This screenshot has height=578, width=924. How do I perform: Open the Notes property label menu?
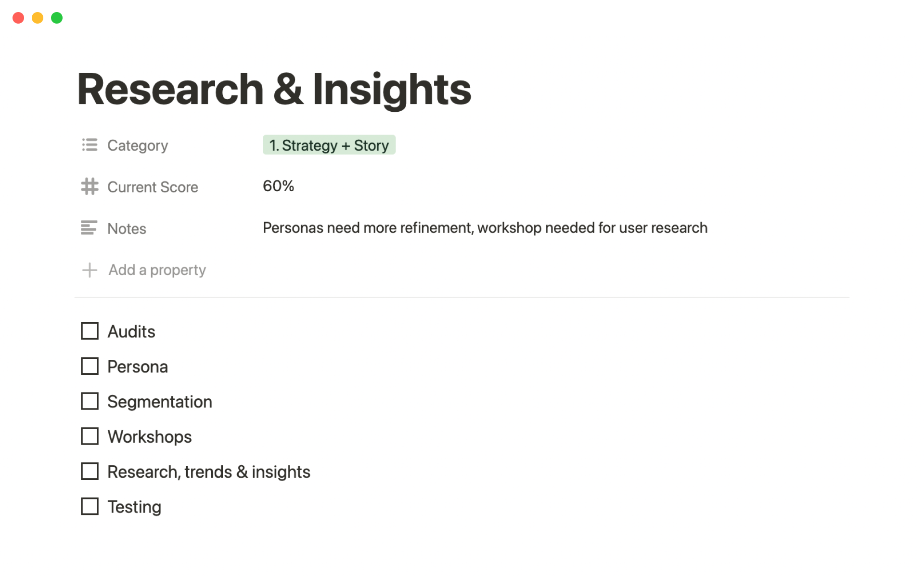pyautogui.click(x=127, y=228)
